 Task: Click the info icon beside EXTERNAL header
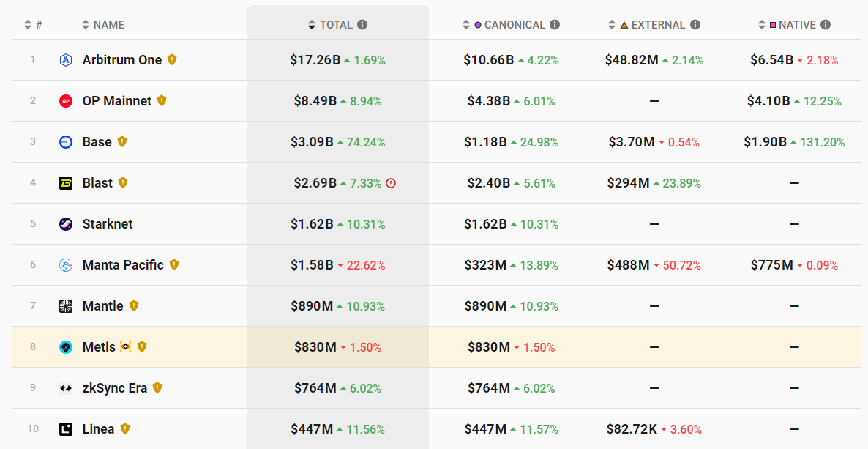click(x=695, y=24)
